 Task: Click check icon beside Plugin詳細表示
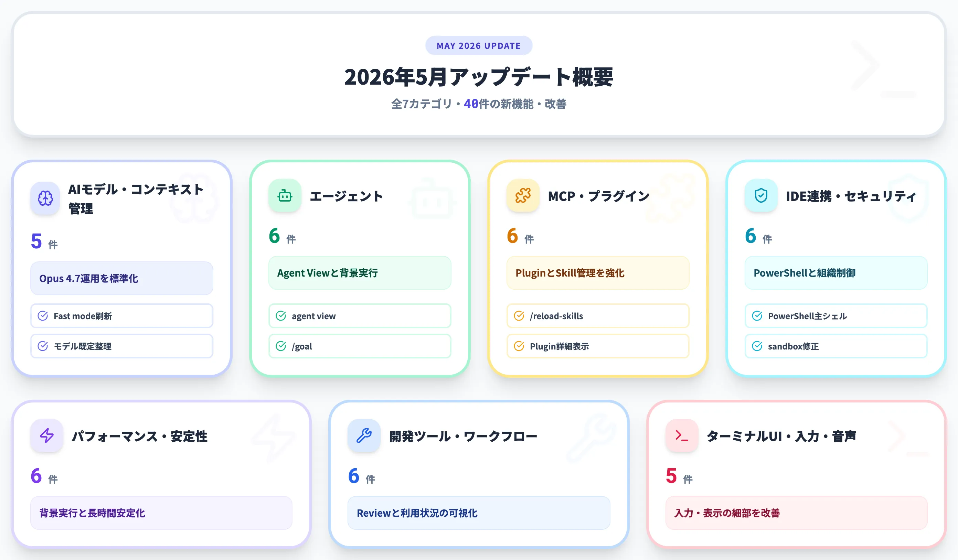point(519,346)
